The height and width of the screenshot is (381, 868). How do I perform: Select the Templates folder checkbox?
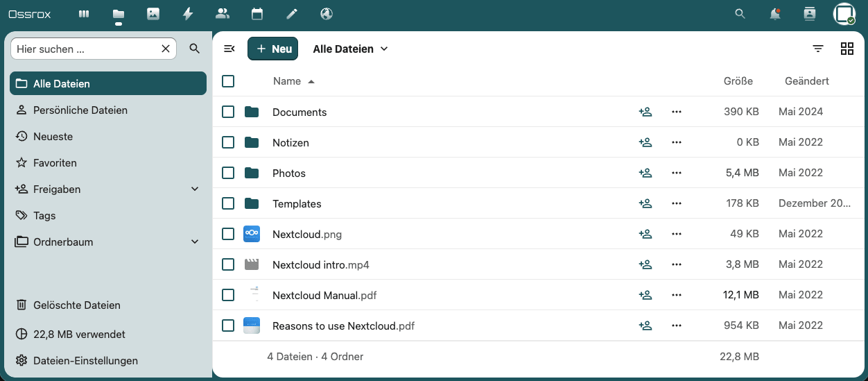click(228, 203)
